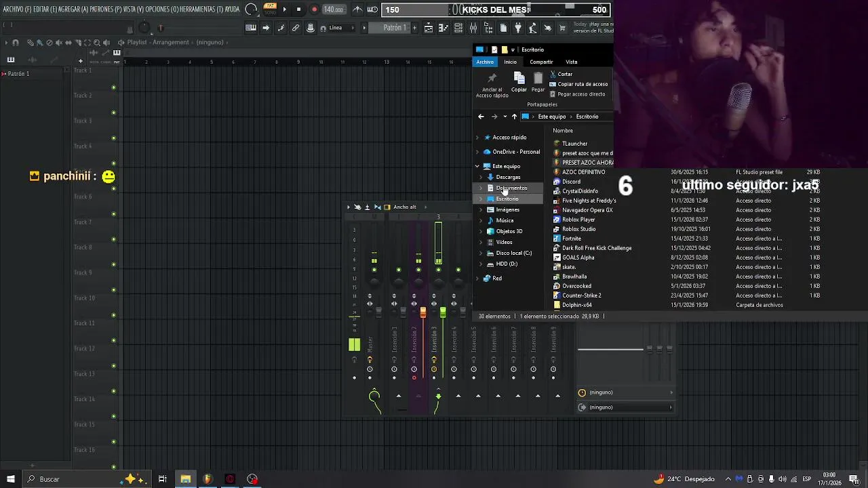This screenshot has width=868, height=488.
Task: Arm the red record button
Action: click(314, 9)
